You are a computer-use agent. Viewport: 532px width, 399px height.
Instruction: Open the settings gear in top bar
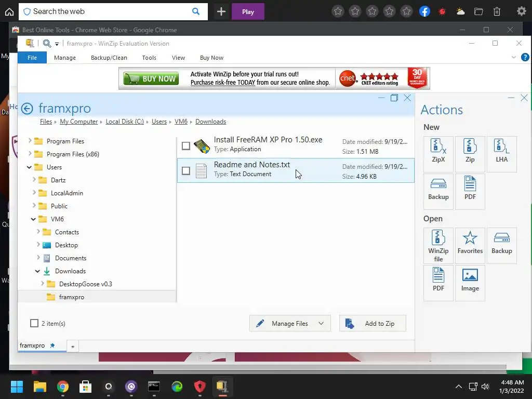click(521, 11)
